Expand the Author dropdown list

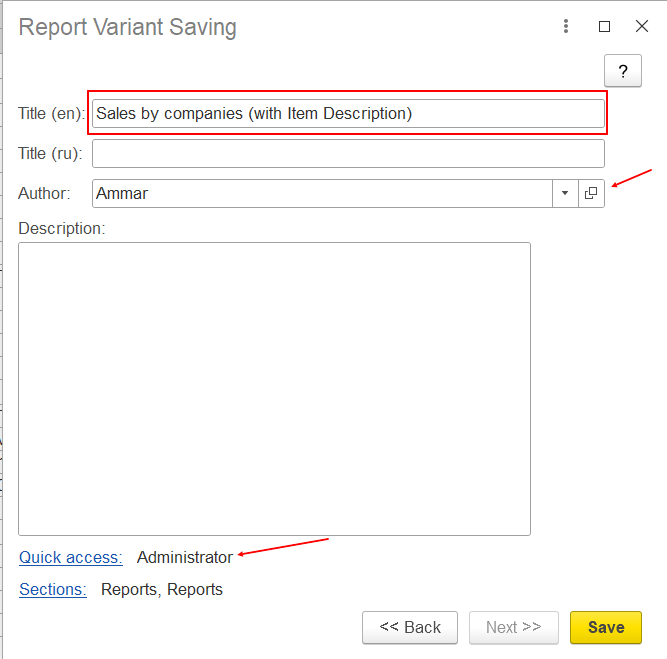tap(565, 193)
